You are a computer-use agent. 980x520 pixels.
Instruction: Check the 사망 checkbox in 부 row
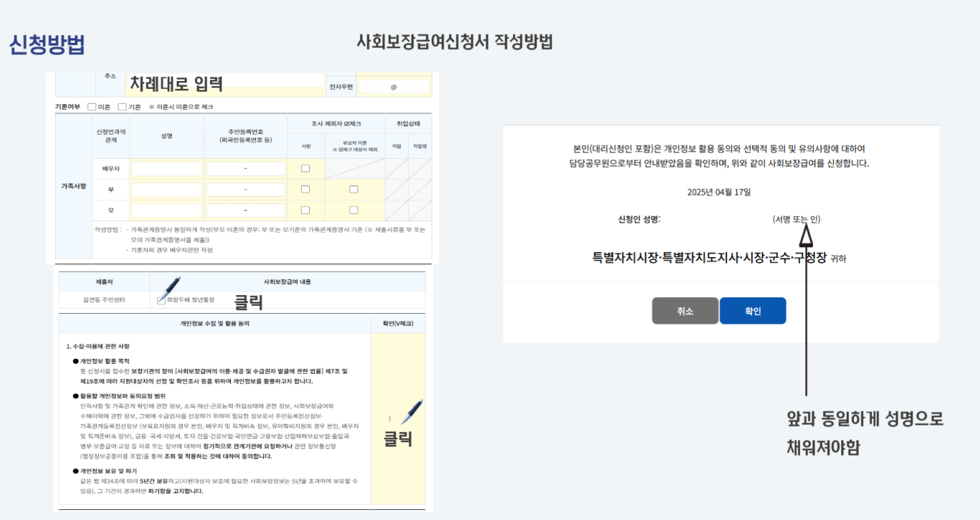[x=305, y=189]
